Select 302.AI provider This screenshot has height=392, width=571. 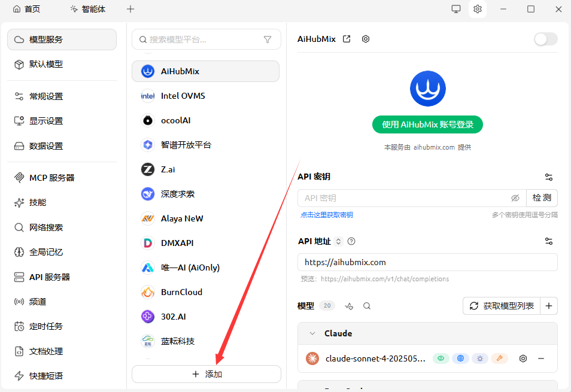(x=205, y=317)
